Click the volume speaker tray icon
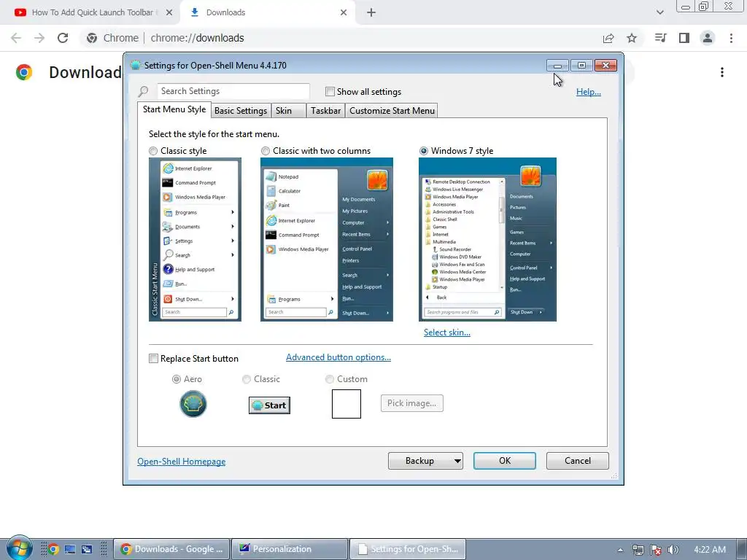 point(673,550)
